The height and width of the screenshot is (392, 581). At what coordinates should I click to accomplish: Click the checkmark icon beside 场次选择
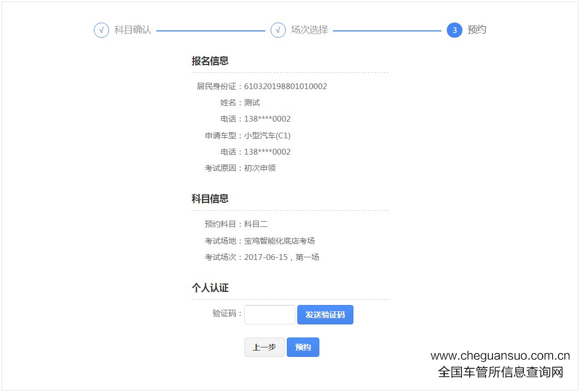coord(278,30)
